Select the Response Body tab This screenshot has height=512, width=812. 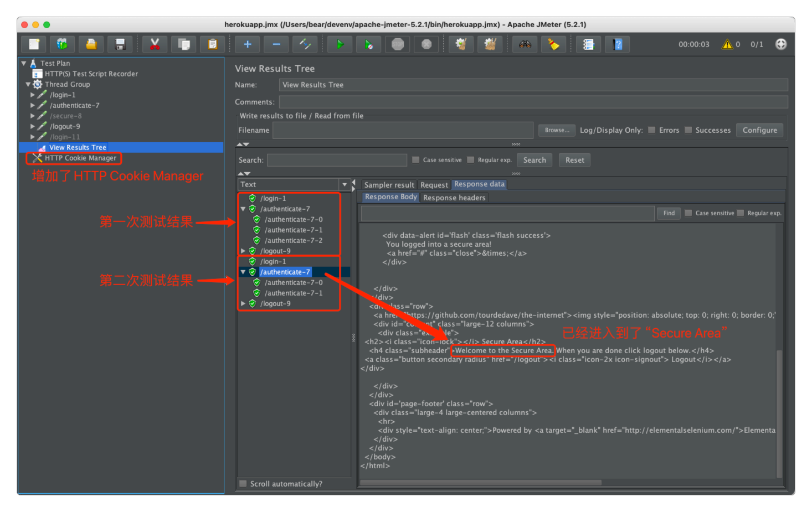[x=390, y=197]
